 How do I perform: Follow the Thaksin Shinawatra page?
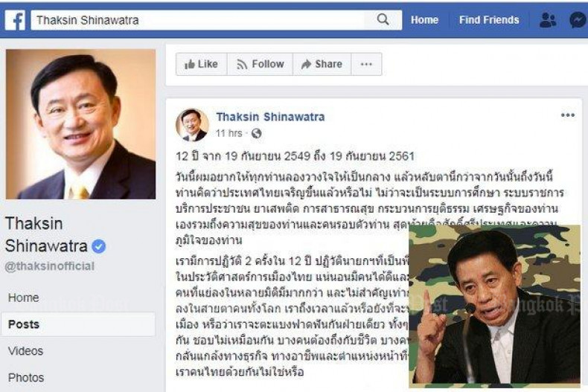pyautogui.click(x=260, y=64)
